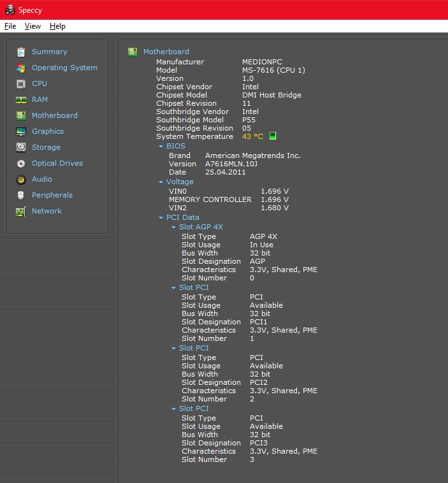
Task: Collapse the Voltage section arrow
Action: 161,182
